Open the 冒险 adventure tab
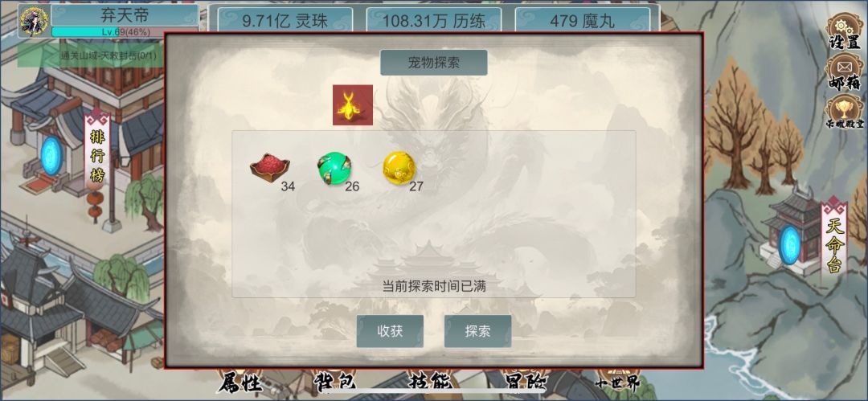The image size is (868, 401). click(x=525, y=382)
